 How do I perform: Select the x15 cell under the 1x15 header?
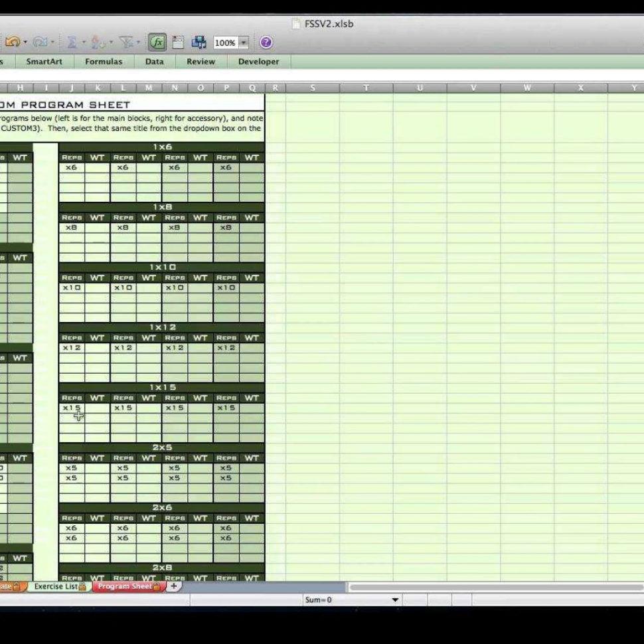coord(74,408)
